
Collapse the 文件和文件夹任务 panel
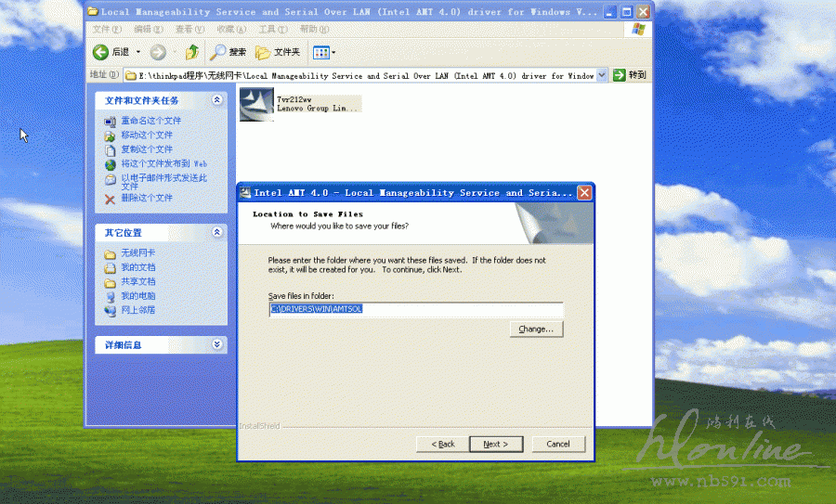pos(217,99)
